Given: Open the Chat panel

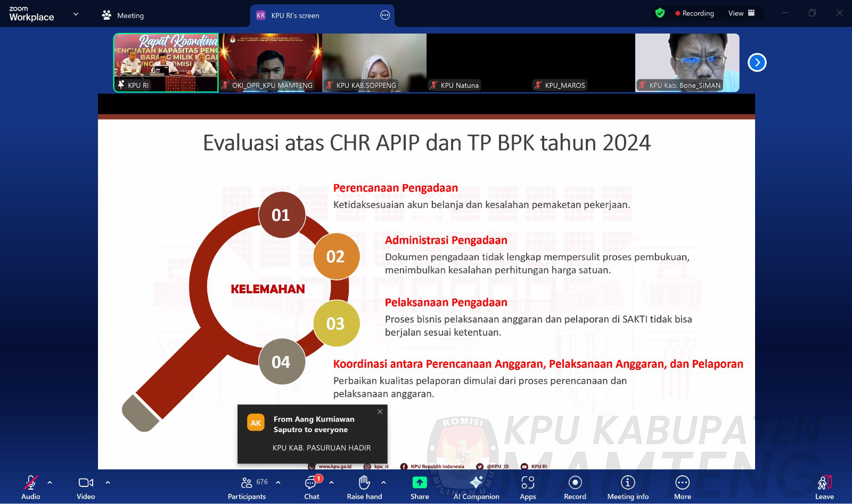Looking at the screenshot, I should coord(312,488).
